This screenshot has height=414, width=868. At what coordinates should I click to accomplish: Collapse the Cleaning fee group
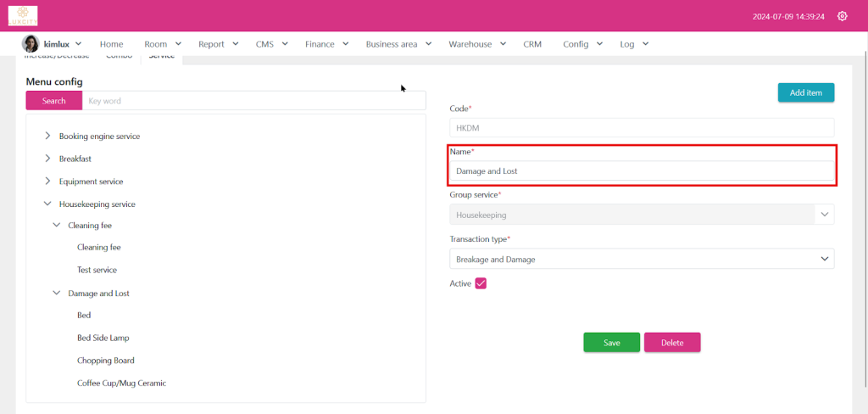[x=57, y=226]
